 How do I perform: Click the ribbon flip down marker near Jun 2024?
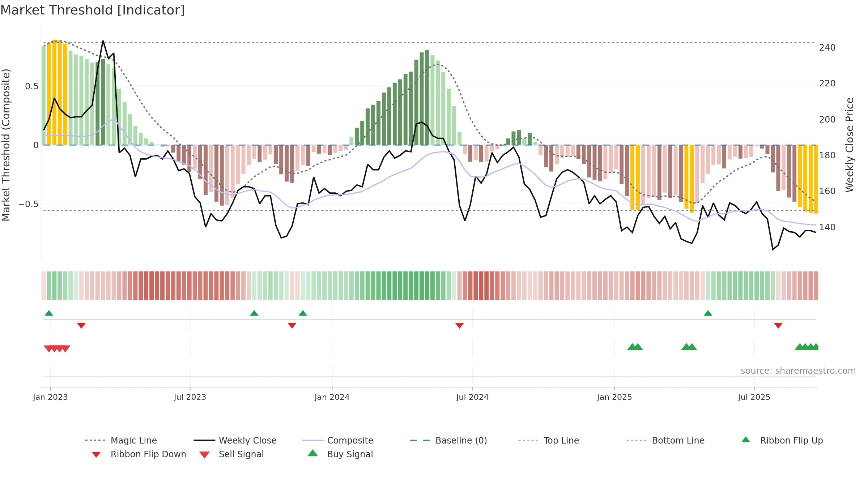tap(460, 326)
